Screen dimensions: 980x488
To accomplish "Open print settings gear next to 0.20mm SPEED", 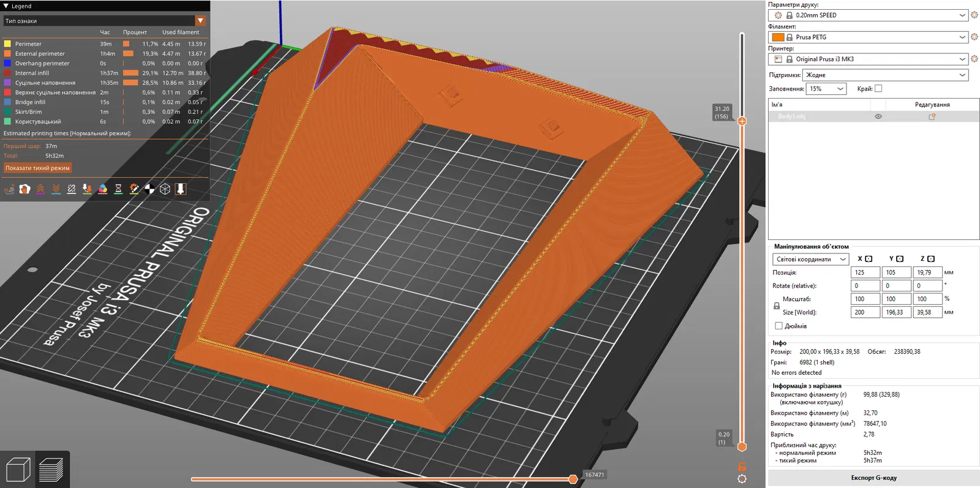I will [974, 15].
